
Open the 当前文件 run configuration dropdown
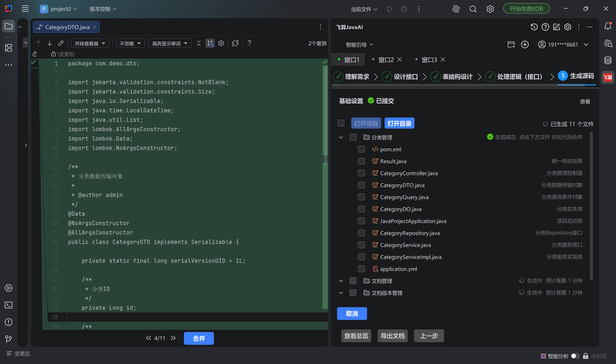coord(364,9)
